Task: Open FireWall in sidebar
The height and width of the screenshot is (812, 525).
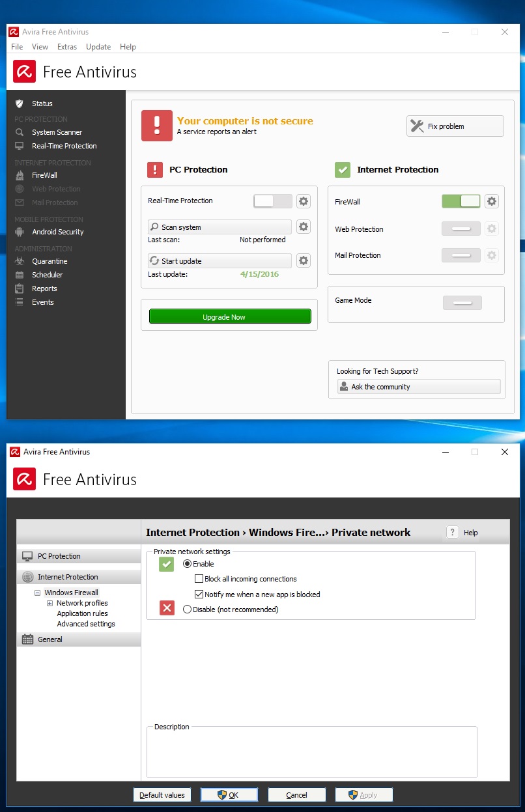Action: 44,175
